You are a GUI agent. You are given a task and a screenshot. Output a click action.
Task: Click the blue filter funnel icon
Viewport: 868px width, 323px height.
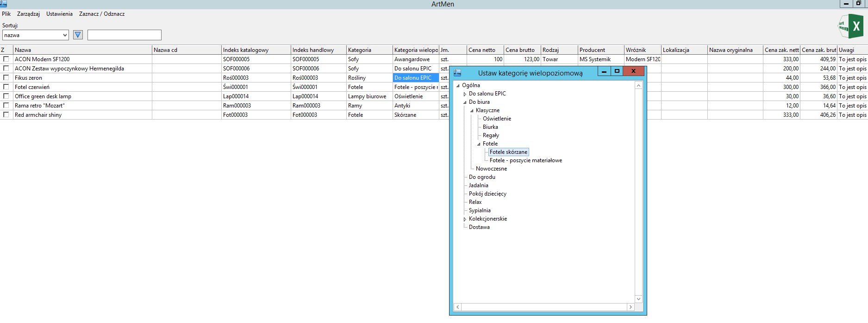click(78, 35)
